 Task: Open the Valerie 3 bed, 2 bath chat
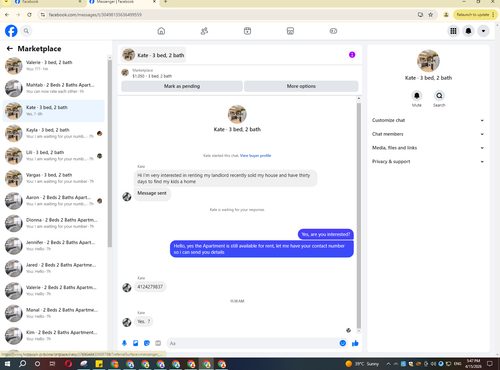[x=54, y=66]
